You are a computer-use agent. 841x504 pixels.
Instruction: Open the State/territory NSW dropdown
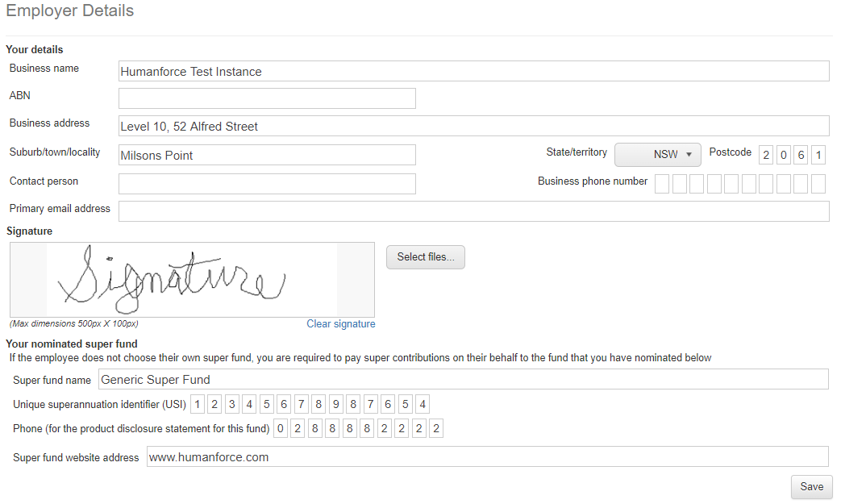657,154
